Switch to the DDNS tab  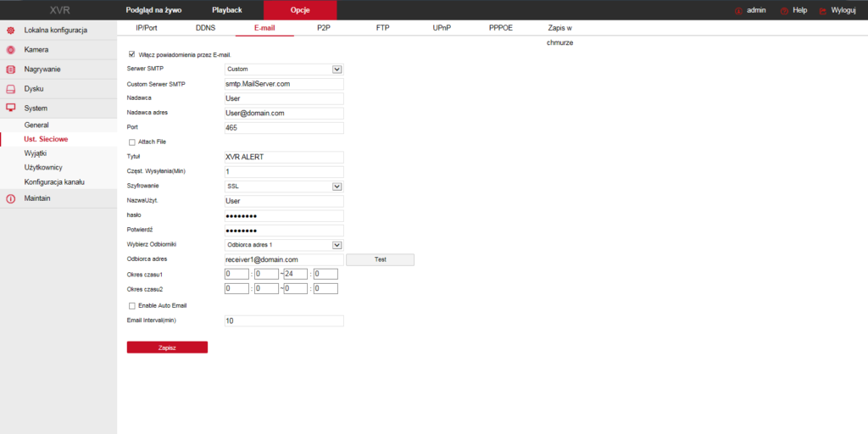pyautogui.click(x=205, y=28)
